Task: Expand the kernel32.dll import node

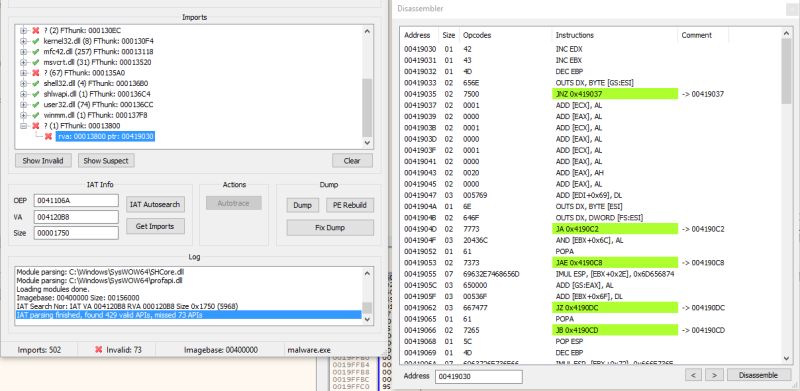Action: tap(23, 41)
